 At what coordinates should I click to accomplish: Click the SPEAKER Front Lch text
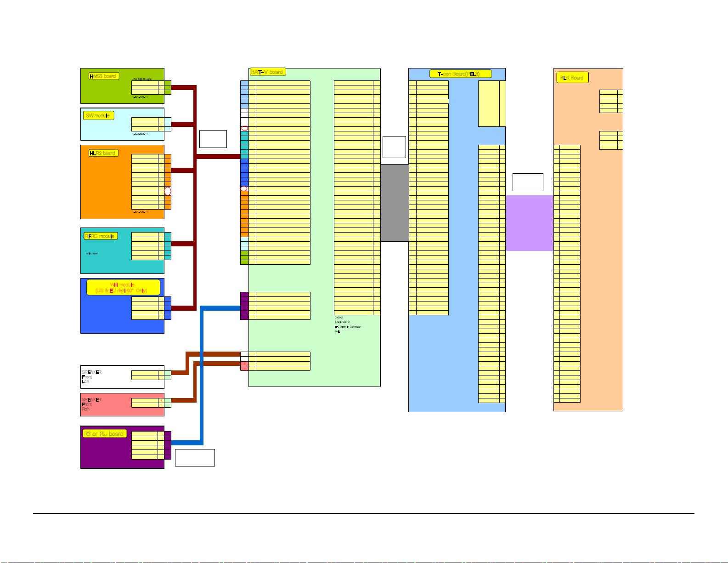tap(91, 377)
